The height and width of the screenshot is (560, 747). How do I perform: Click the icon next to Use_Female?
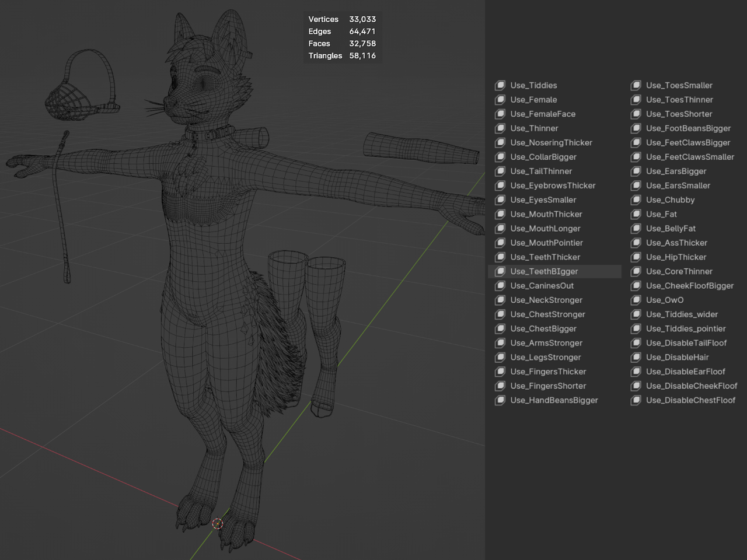tap(500, 100)
